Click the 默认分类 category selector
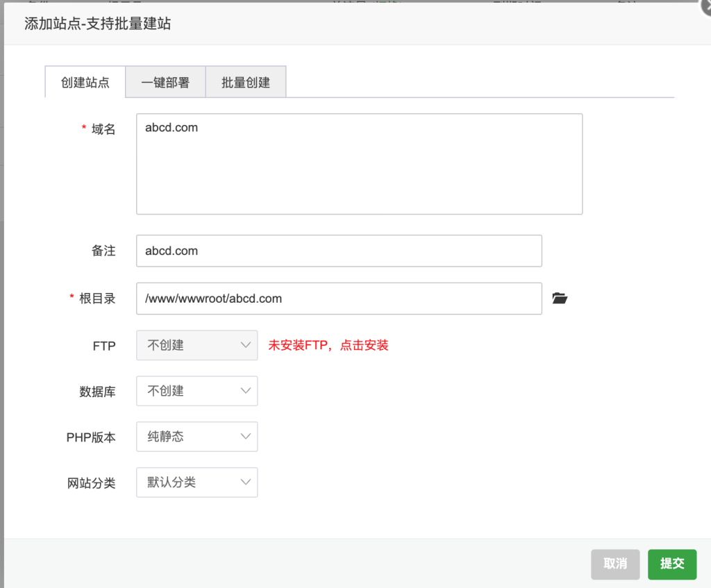This screenshot has width=711, height=588. pos(196,482)
